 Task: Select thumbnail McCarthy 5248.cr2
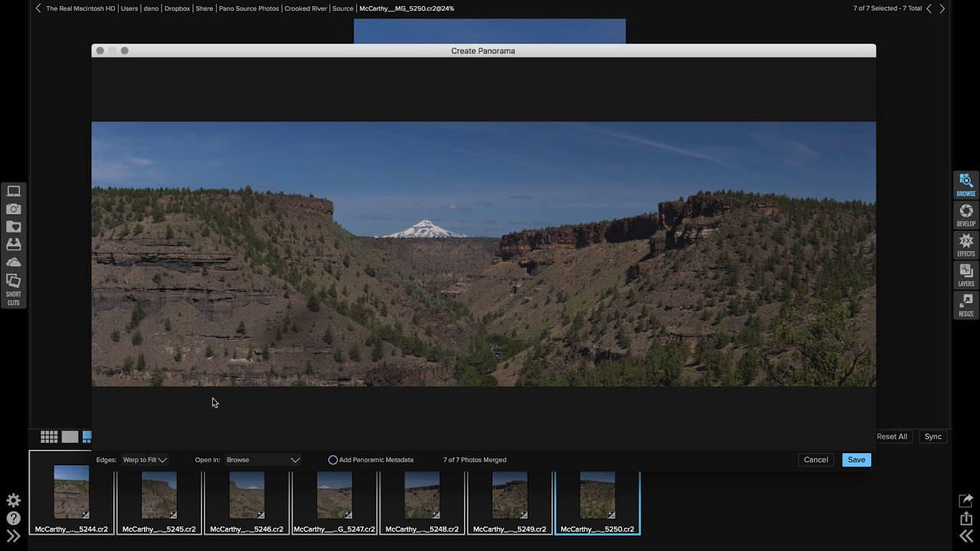(422, 501)
